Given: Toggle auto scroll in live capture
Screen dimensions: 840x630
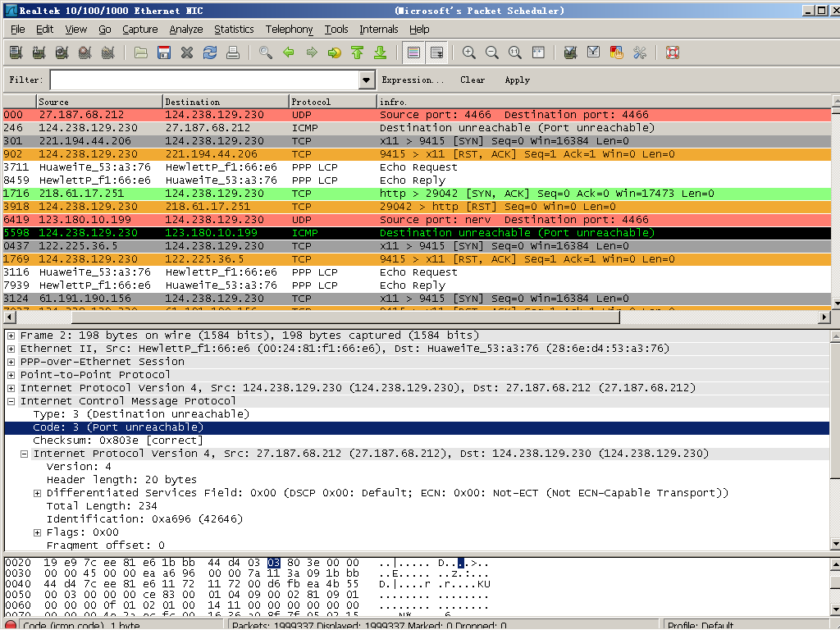Looking at the screenshot, I should pyautogui.click(x=436, y=52).
